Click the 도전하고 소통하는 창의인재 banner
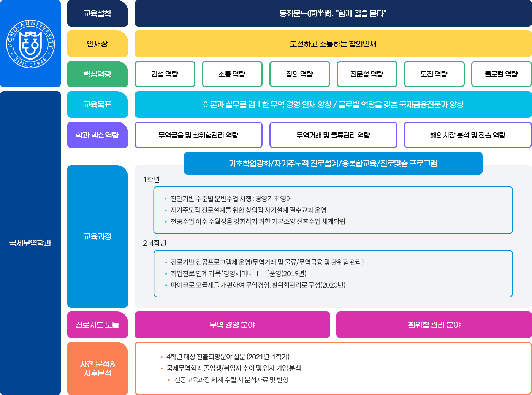The height and width of the screenshot is (395, 532). coord(333,44)
